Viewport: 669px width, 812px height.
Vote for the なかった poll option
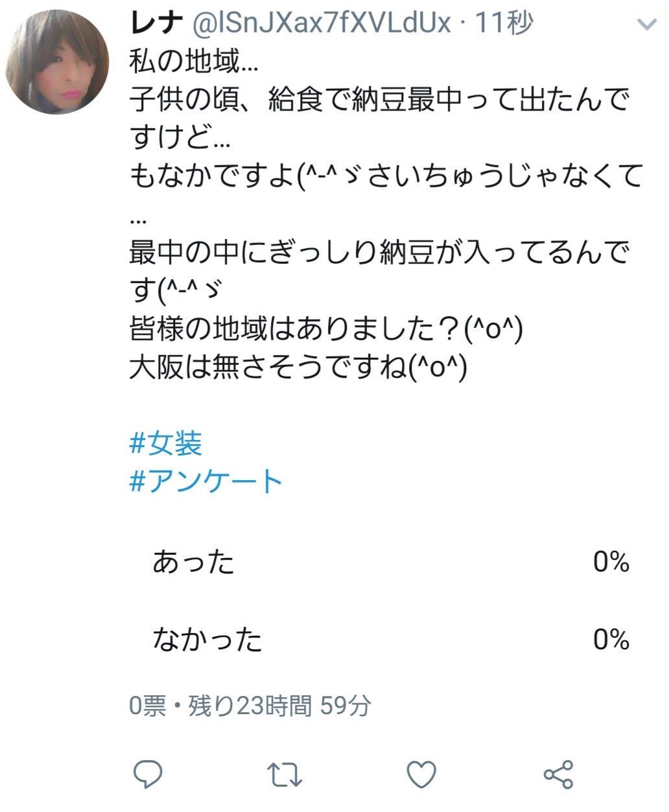392,640
